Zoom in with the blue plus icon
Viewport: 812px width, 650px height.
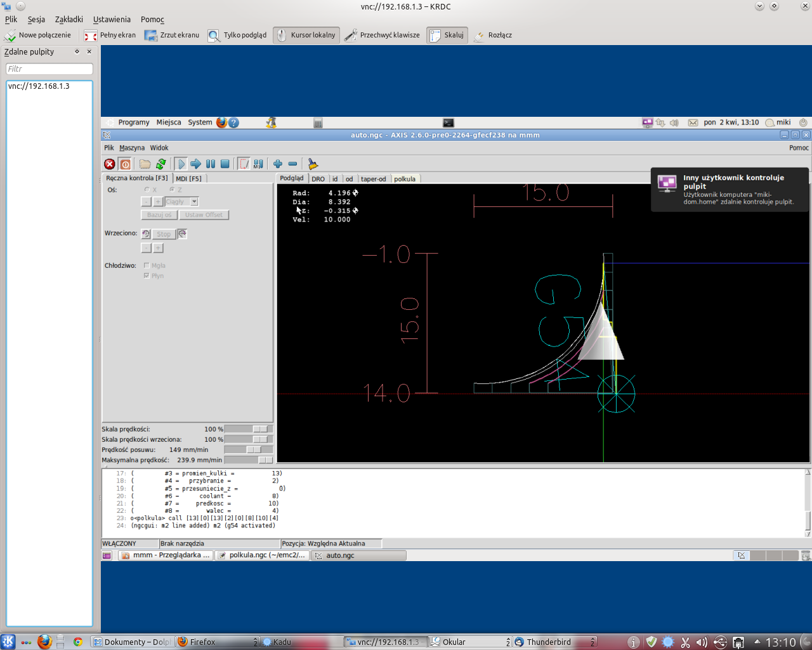pyautogui.click(x=278, y=164)
